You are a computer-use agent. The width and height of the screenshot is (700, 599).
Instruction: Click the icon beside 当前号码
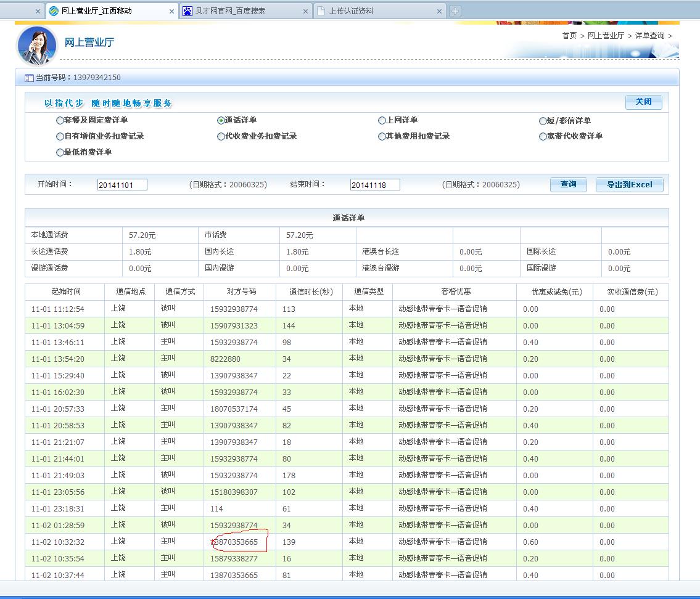pyautogui.click(x=29, y=78)
